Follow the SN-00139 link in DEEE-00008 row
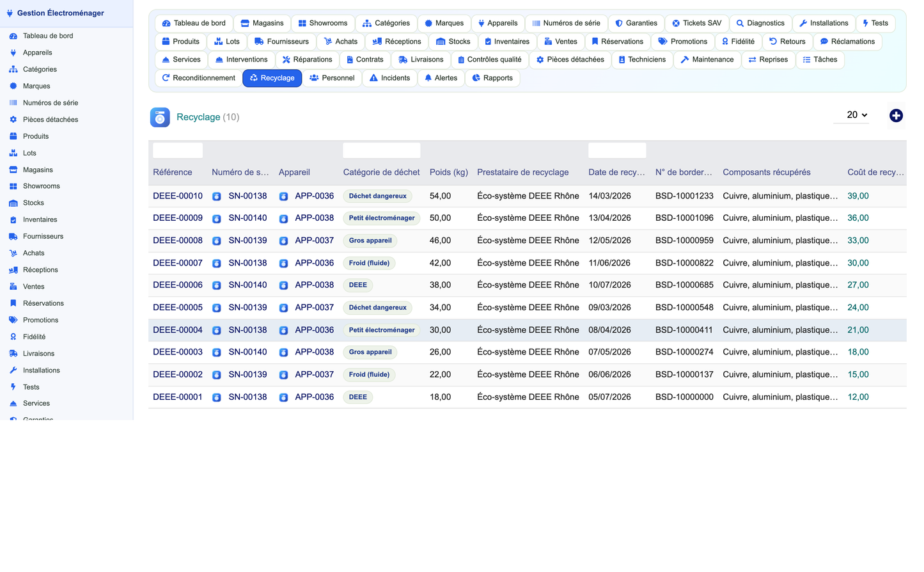 pos(247,241)
